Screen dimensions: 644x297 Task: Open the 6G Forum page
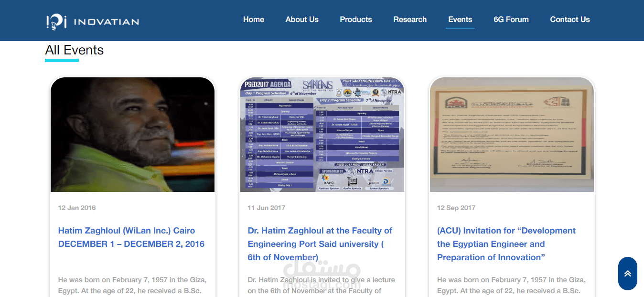click(511, 20)
